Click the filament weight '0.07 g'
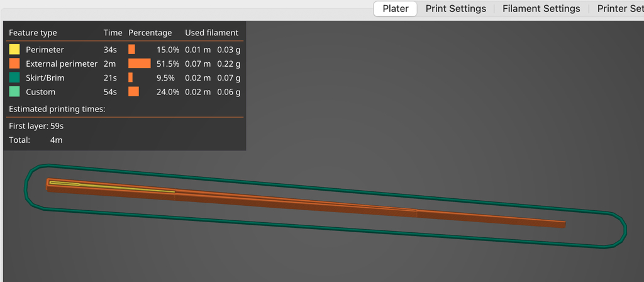The image size is (644, 282). coord(229,77)
